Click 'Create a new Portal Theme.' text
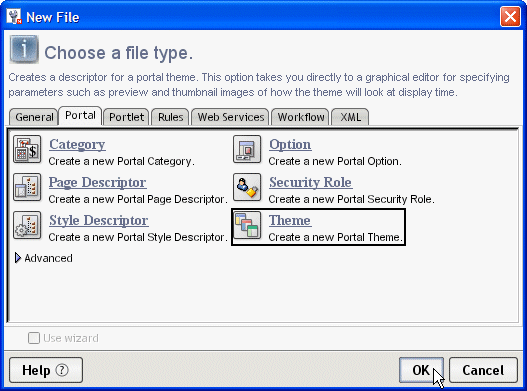 pos(335,237)
